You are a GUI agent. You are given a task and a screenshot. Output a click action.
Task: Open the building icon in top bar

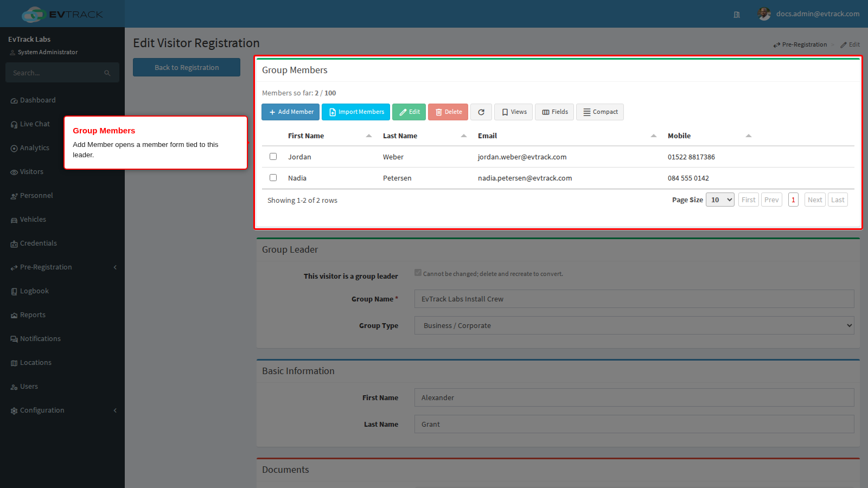coord(737,15)
